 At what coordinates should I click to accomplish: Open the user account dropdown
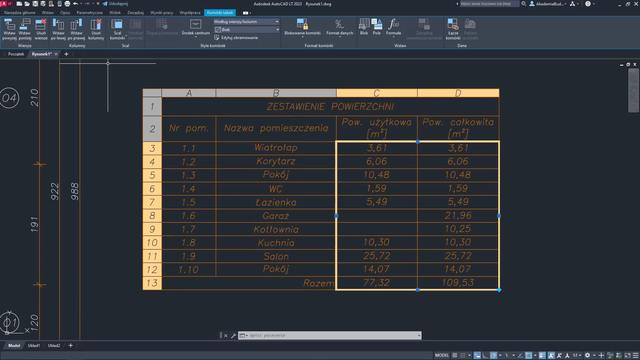(x=548, y=4)
